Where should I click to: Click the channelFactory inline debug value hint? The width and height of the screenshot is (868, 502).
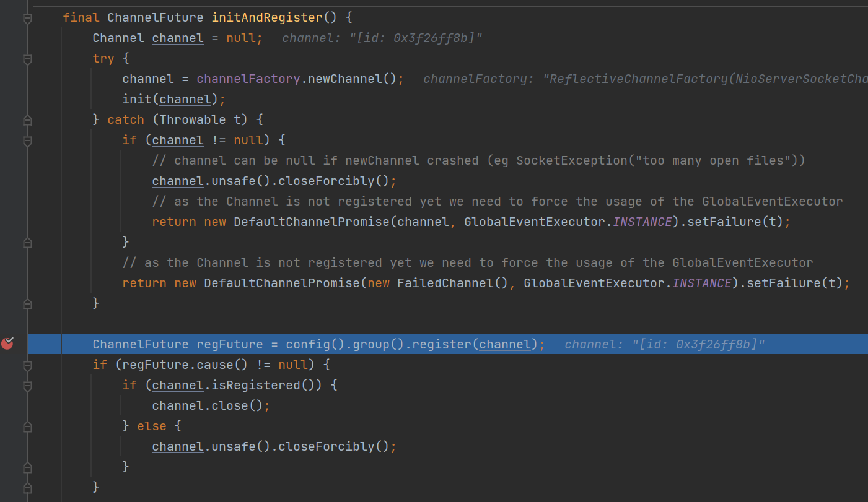coord(644,79)
